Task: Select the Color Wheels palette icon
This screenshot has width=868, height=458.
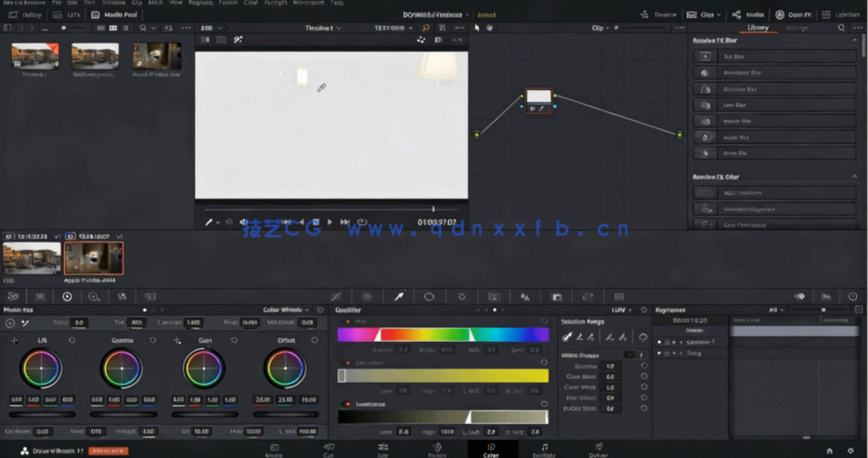Action: (x=67, y=297)
